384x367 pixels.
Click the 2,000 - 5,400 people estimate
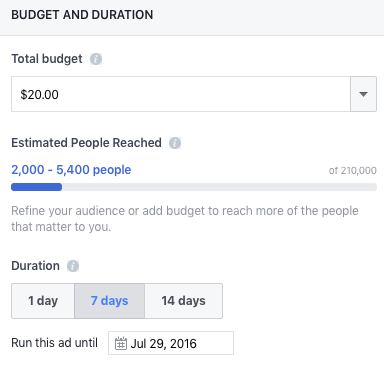click(71, 170)
